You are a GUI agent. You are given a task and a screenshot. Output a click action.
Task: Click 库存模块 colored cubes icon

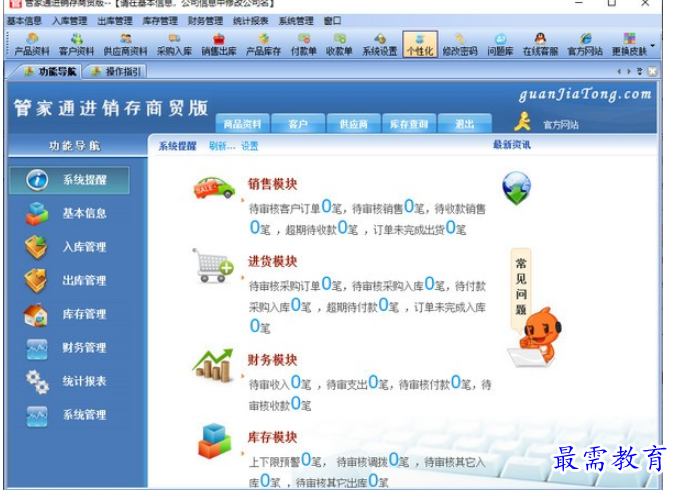[214, 441]
